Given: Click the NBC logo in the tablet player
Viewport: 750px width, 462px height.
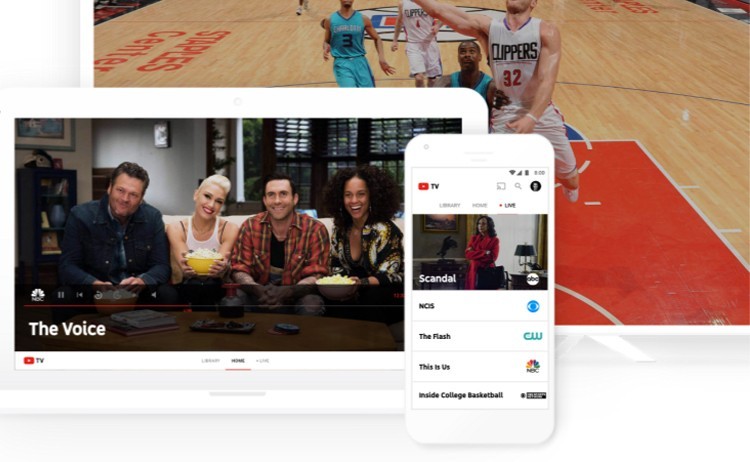Looking at the screenshot, I should point(38,295).
